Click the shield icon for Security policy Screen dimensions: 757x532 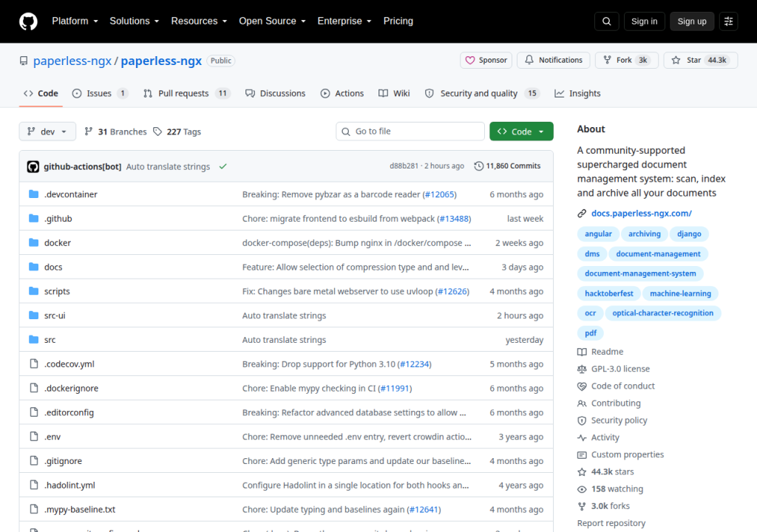click(582, 420)
